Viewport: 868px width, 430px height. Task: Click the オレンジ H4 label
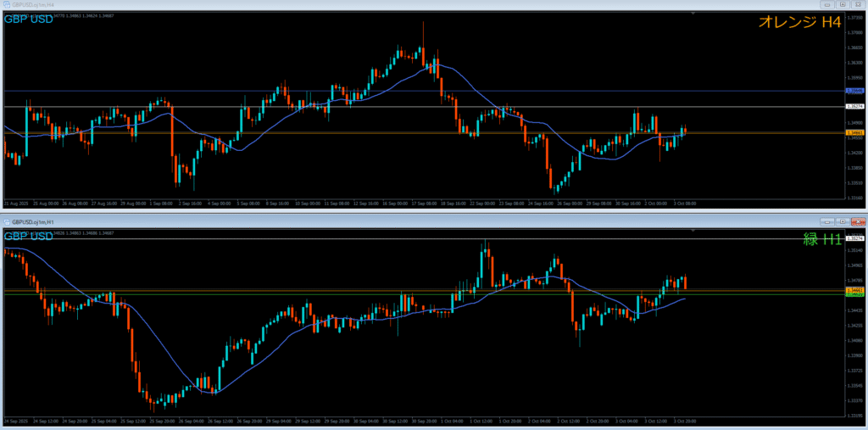point(800,21)
